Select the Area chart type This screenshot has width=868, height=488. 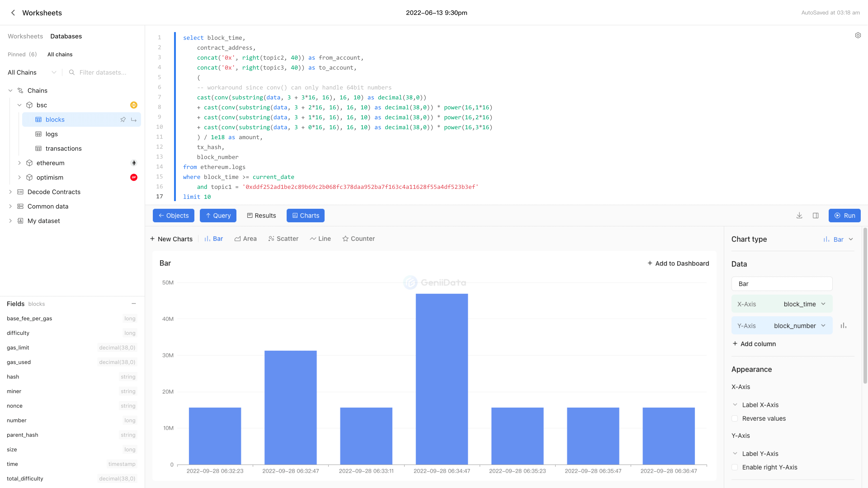(x=249, y=238)
